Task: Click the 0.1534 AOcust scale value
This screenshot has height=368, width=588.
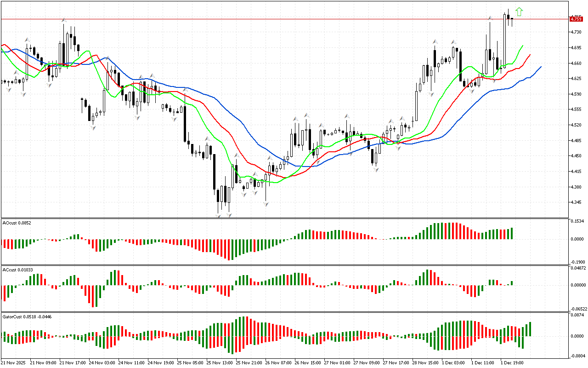Action: coord(577,222)
